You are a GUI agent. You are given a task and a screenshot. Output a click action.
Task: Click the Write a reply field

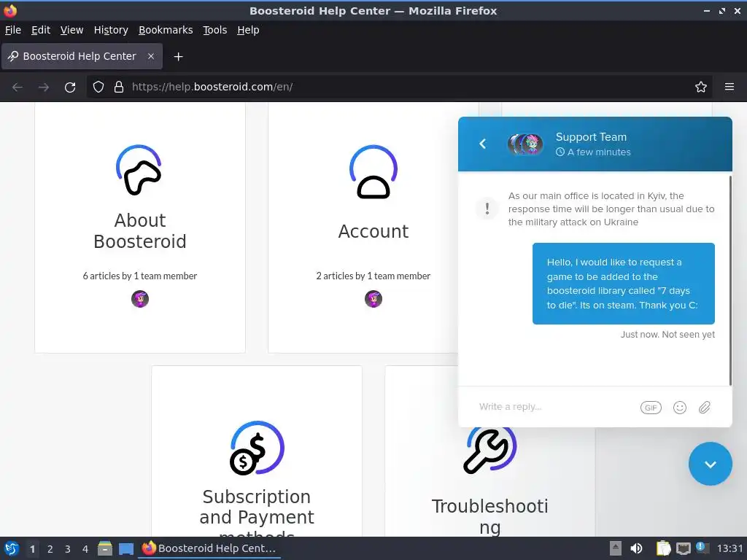click(x=555, y=407)
